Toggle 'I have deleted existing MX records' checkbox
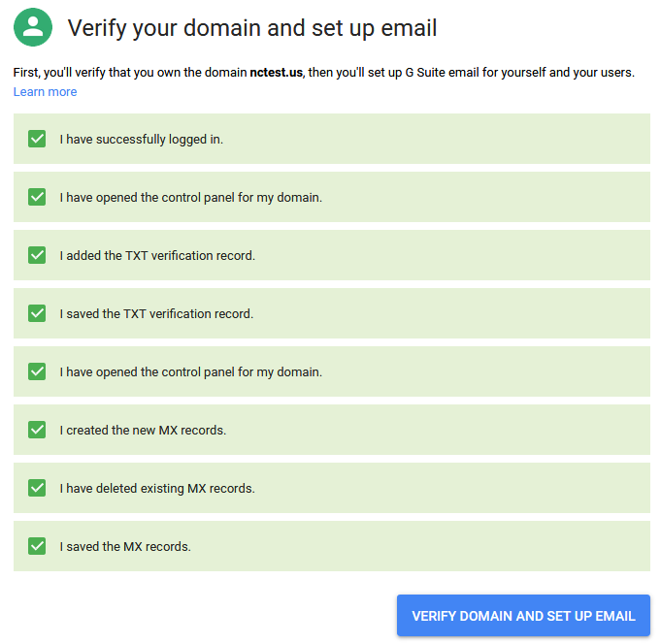The width and height of the screenshot is (661, 644). coord(37,488)
